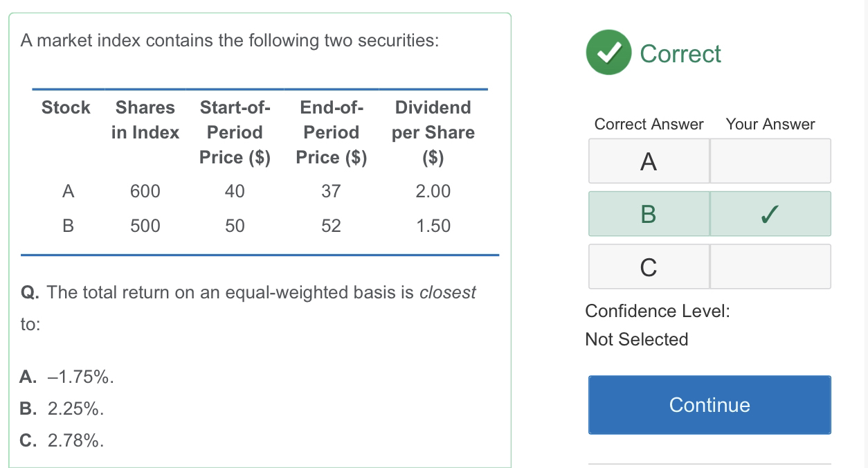This screenshot has height=468, width=868.
Task: Click the Dividend per Share table header
Action: point(433,132)
